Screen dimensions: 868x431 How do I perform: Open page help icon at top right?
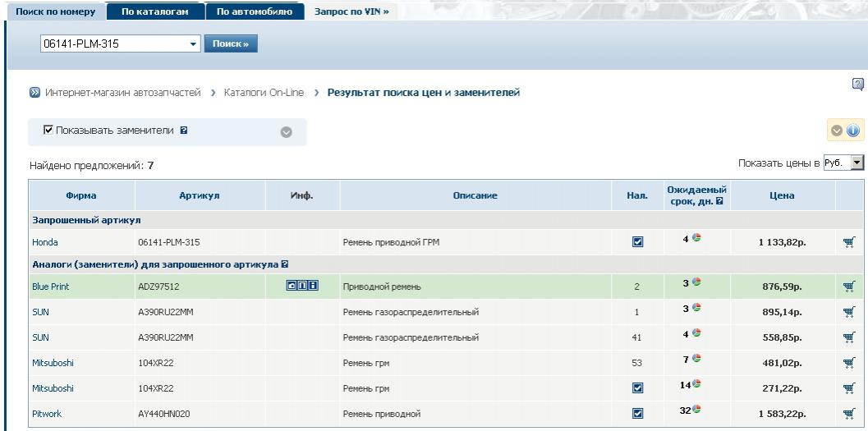coord(857,84)
